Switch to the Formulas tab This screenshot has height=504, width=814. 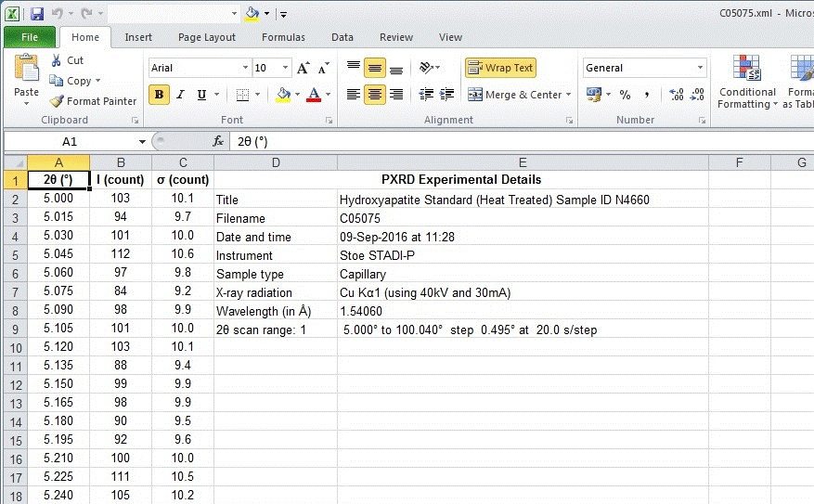coord(283,37)
